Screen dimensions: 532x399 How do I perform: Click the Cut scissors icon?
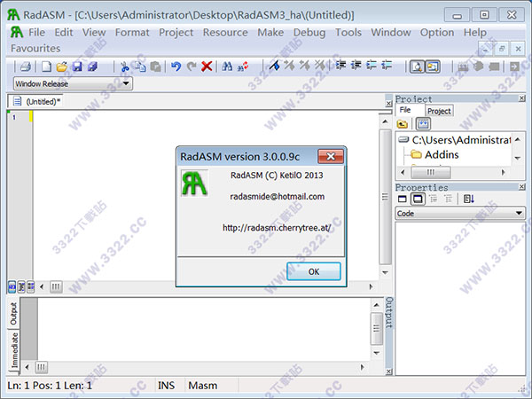click(125, 66)
